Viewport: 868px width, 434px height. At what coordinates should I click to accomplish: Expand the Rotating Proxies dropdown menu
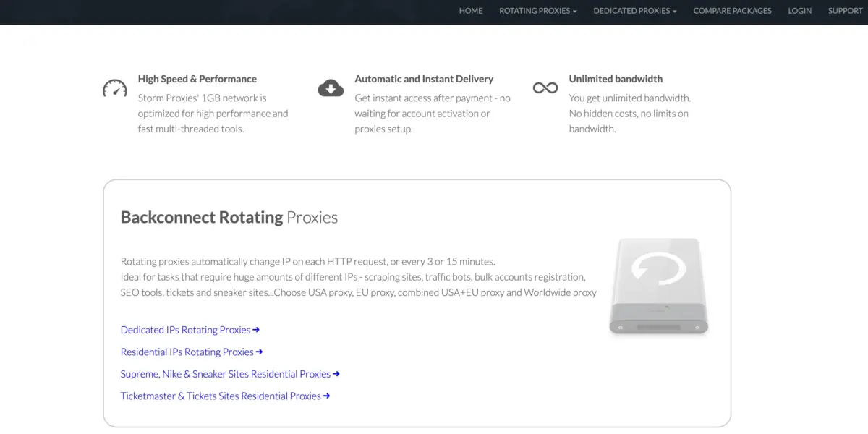tap(538, 11)
